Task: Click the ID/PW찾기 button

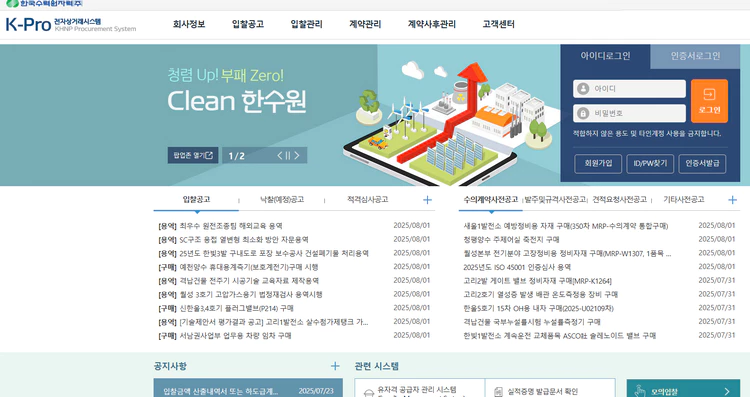Action: 651,164
